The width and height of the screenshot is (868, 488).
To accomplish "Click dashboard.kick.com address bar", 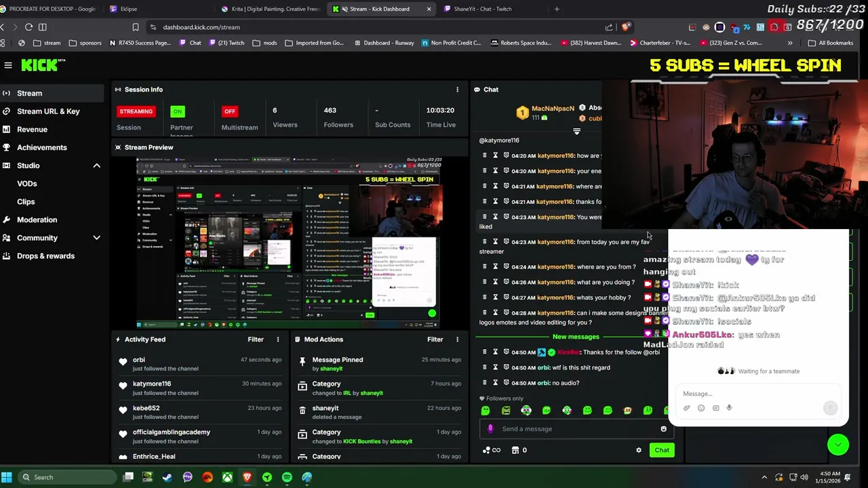I will [x=201, y=27].
